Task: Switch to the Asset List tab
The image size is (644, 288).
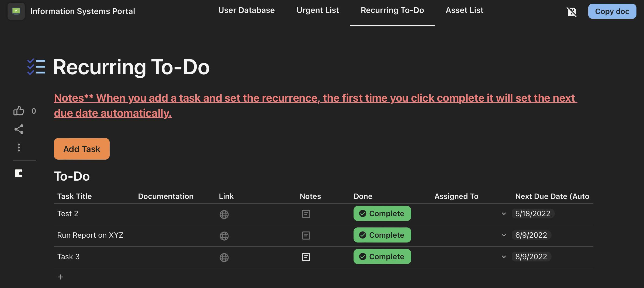Action: 465,10
